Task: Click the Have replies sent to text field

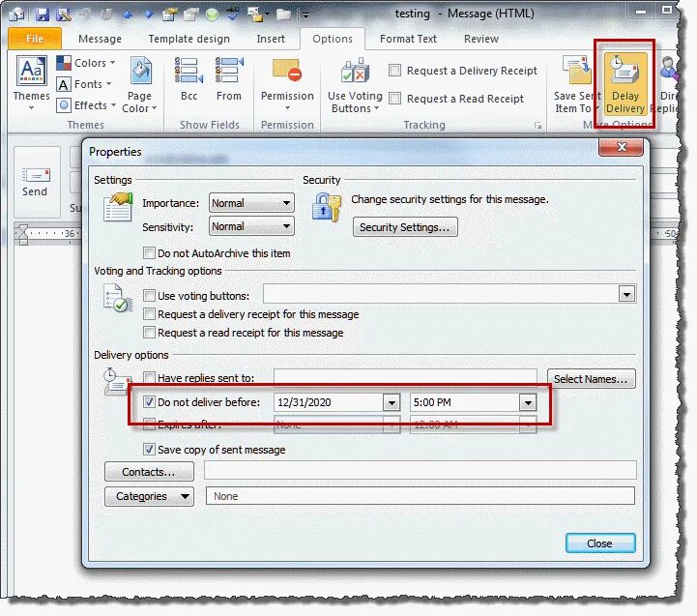Action: (405, 377)
